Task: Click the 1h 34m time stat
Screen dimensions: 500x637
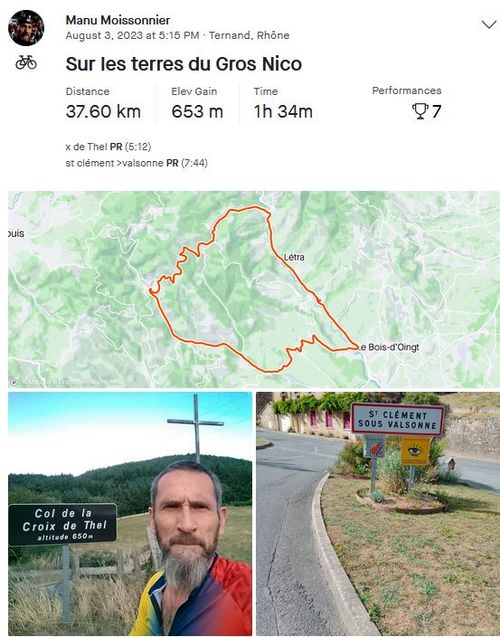Action: tap(283, 111)
